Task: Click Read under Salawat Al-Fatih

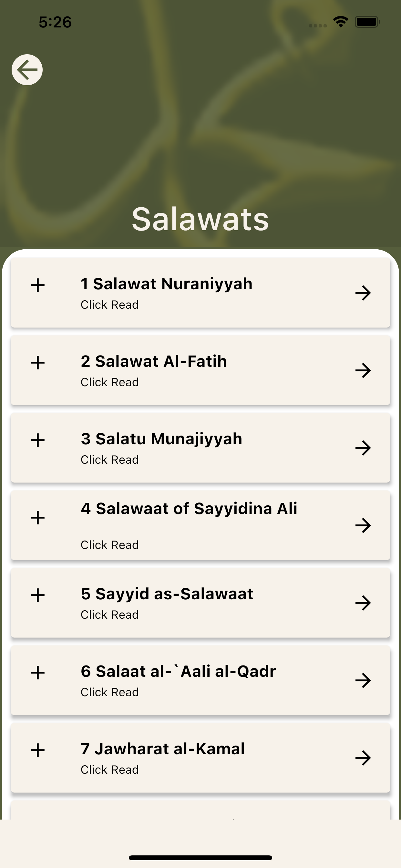Action: [109, 382]
